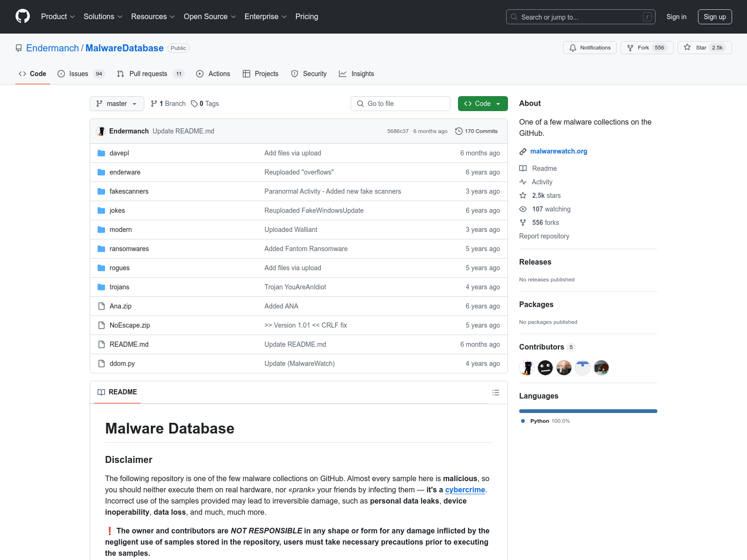Open the Endermanch owner link

click(x=53, y=48)
